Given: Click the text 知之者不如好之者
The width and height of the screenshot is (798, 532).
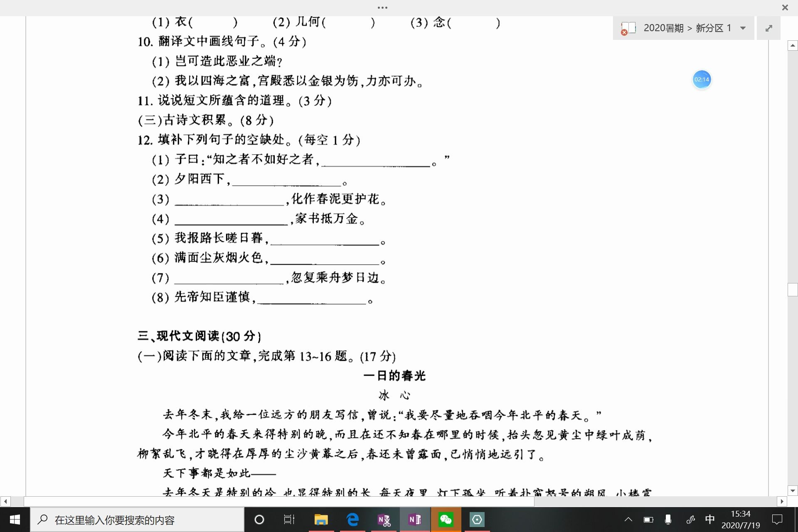Looking at the screenshot, I should 263,159.
